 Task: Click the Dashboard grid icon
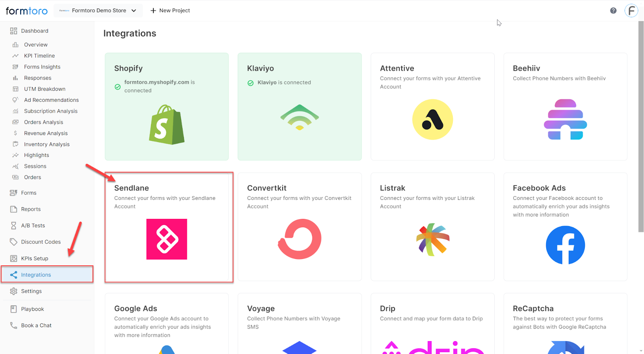14,31
